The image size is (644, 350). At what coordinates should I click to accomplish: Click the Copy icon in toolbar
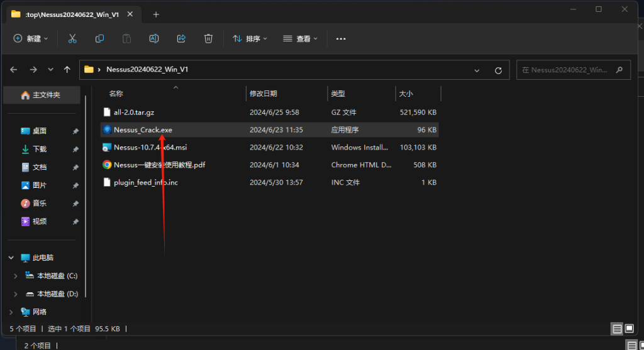point(99,38)
